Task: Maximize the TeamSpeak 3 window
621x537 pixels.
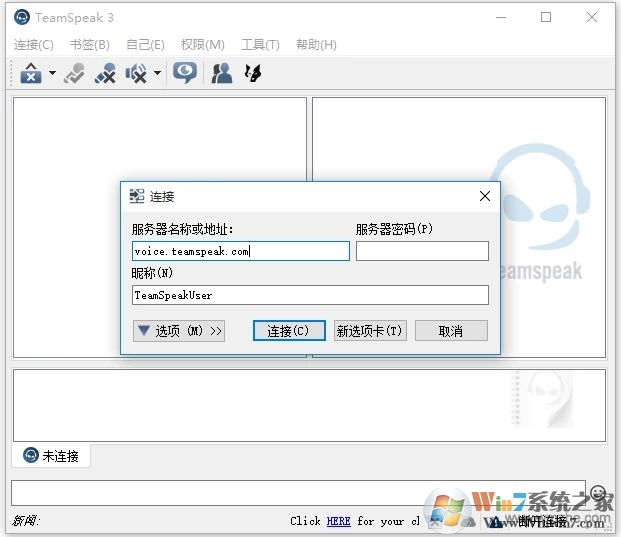Action: [x=546, y=17]
